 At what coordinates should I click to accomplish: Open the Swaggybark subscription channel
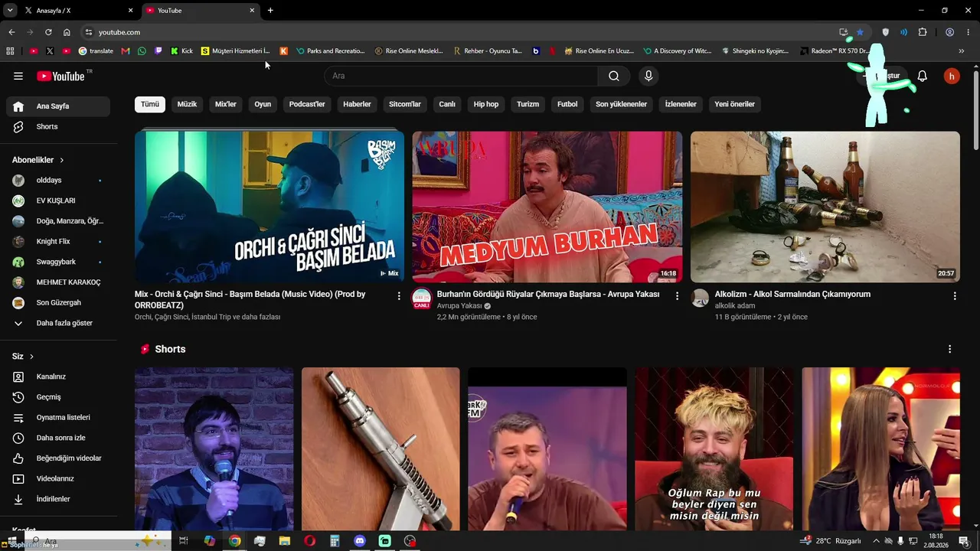point(58,262)
